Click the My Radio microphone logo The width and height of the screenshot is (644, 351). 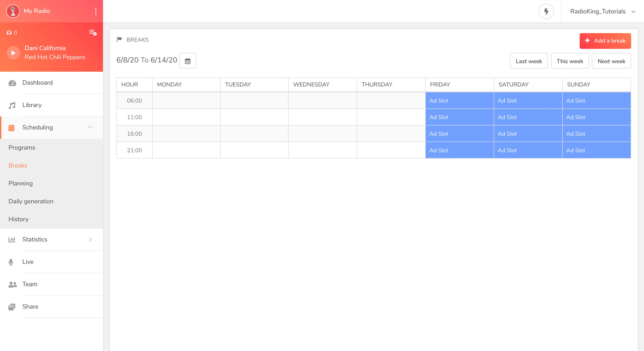point(13,11)
